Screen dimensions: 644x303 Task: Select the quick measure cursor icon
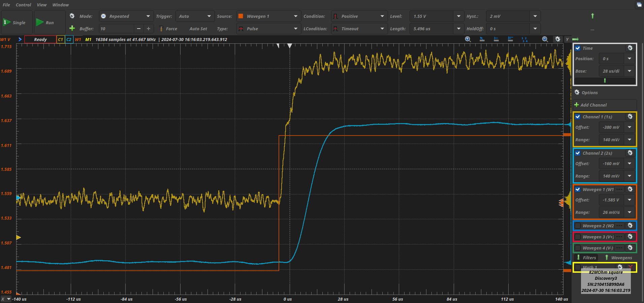coord(482,39)
